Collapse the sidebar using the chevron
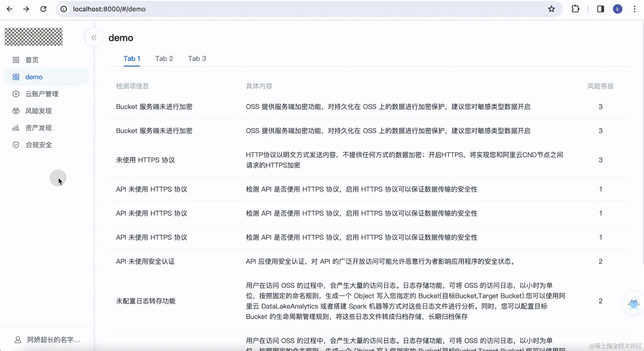644x351 pixels. pos(93,37)
